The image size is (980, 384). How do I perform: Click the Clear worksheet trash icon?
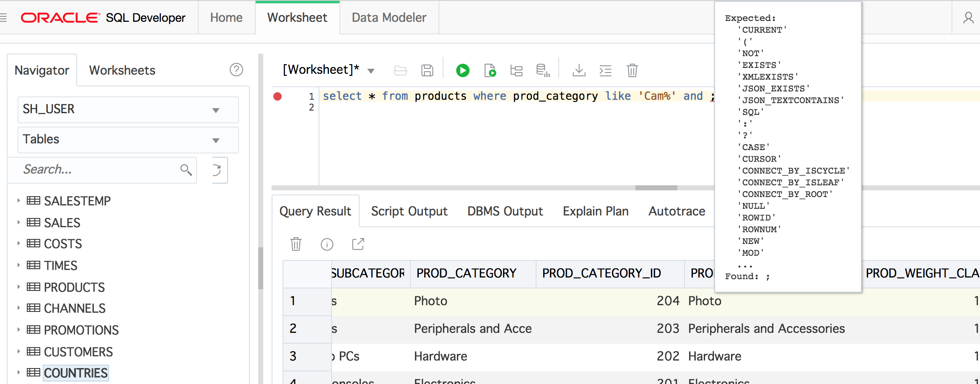pyautogui.click(x=632, y=70)
